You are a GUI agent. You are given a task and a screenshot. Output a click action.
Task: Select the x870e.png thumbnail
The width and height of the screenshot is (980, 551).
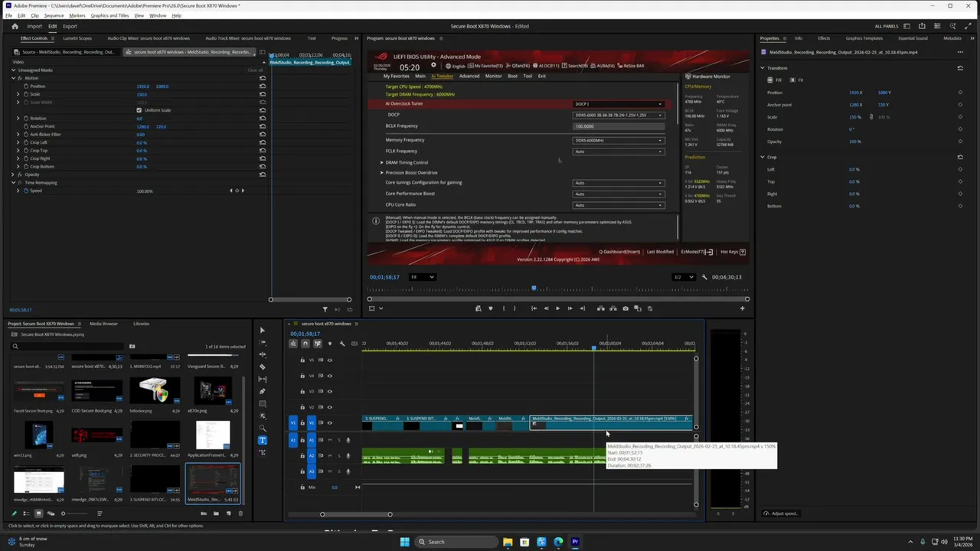213,390
